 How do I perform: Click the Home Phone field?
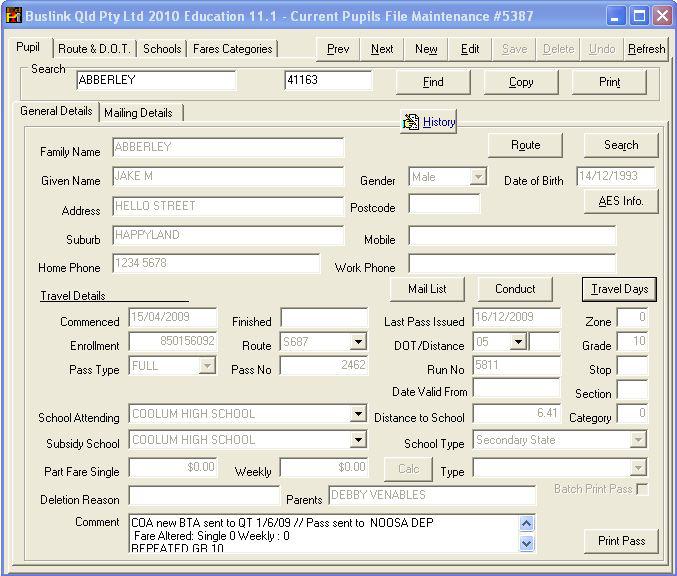[x=216, y=263]
